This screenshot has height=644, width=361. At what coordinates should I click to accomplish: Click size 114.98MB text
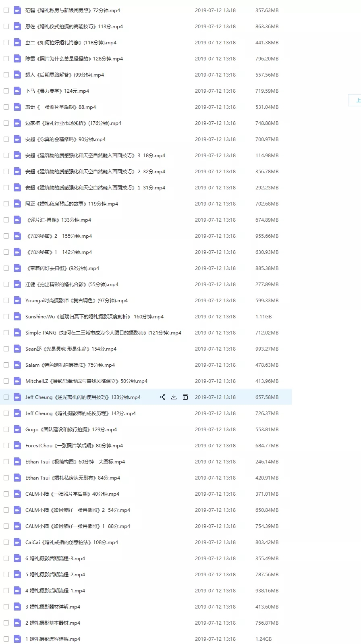pos(267,155)
